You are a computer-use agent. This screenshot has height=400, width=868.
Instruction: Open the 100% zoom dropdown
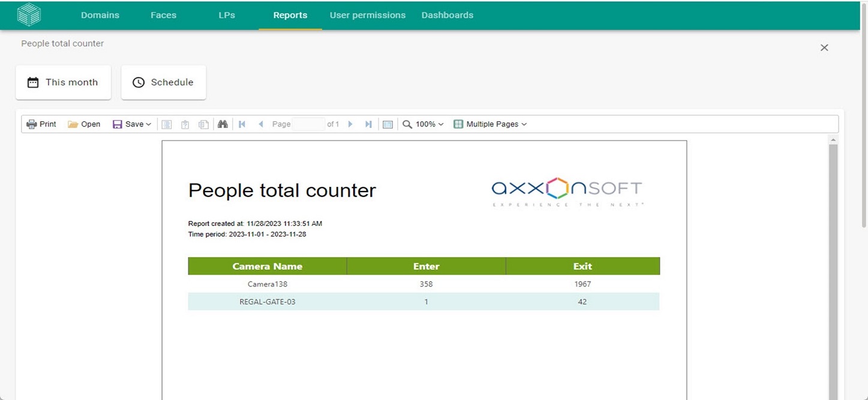tap(423, 124)
